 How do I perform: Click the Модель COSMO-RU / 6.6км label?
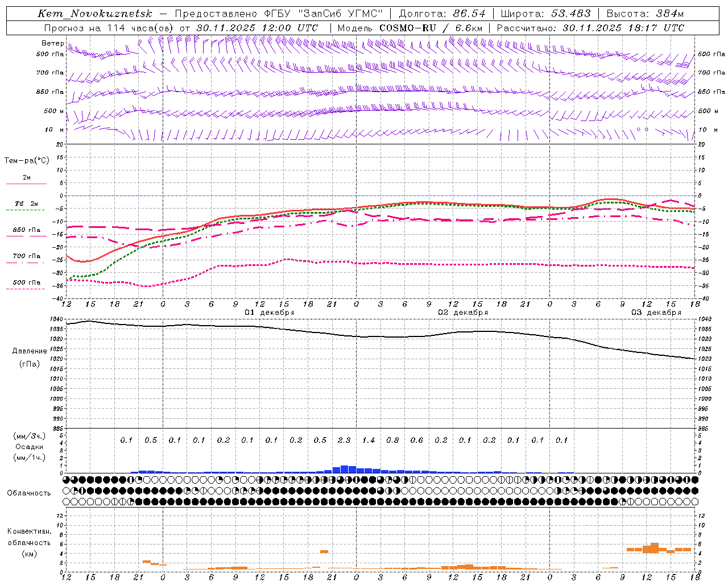(x=410, y=28)
